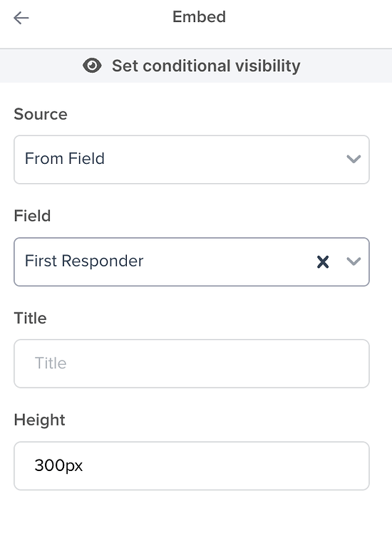
Task: Click the Source field label
Action: coord(41,114)
